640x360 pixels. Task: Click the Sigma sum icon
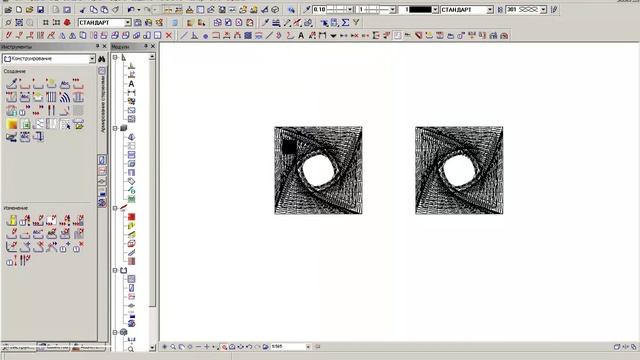[345, 22]
